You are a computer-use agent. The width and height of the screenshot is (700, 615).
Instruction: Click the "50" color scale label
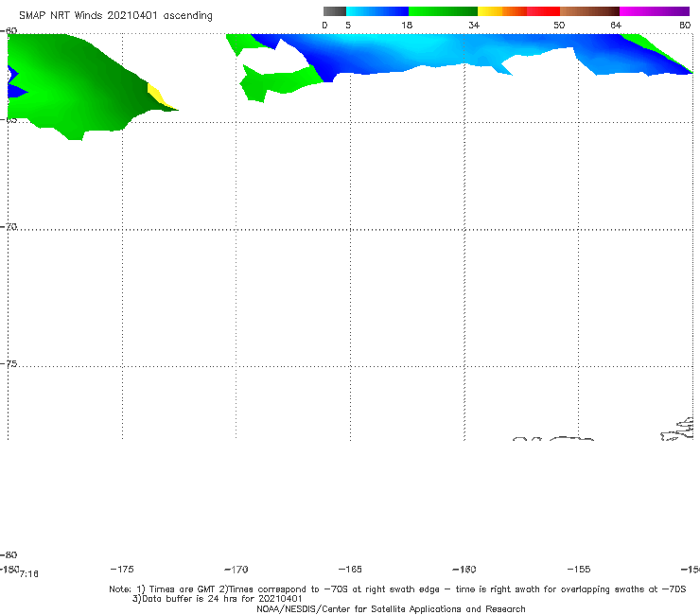pyautogui.click(x=559, y=26)
